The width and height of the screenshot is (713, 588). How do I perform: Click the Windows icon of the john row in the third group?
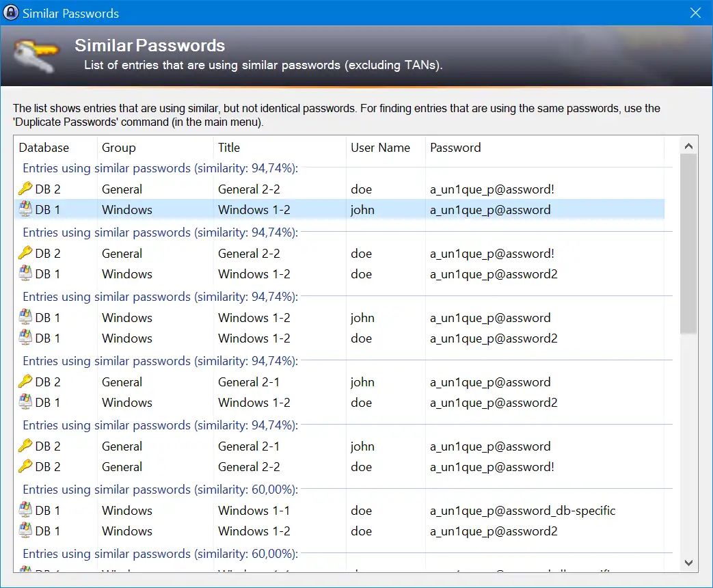pos(25,317)
